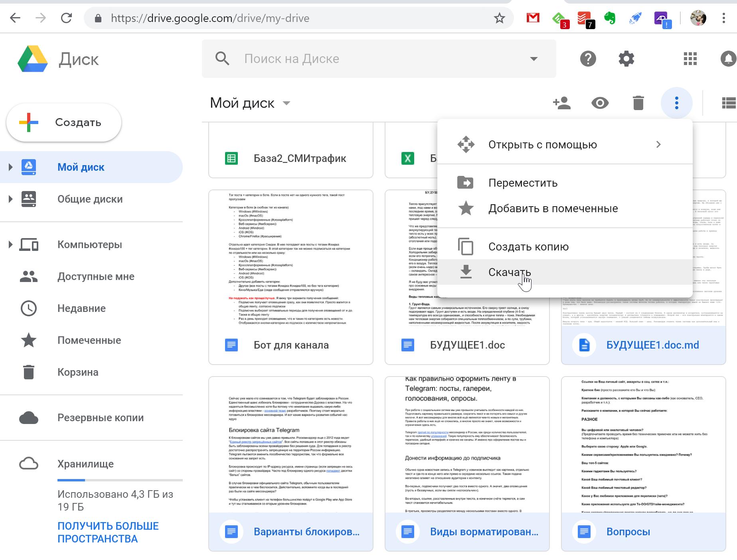Click the storage usage progress bar

click(120, 480)
